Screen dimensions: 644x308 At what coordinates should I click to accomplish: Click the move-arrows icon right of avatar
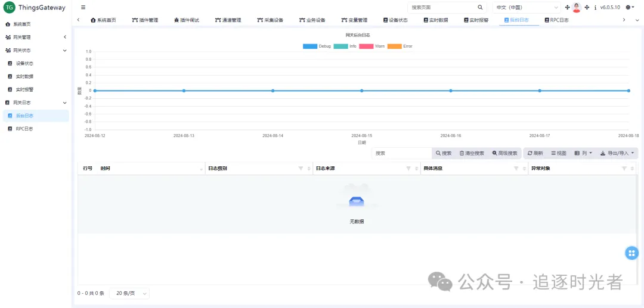coord(587,7)
